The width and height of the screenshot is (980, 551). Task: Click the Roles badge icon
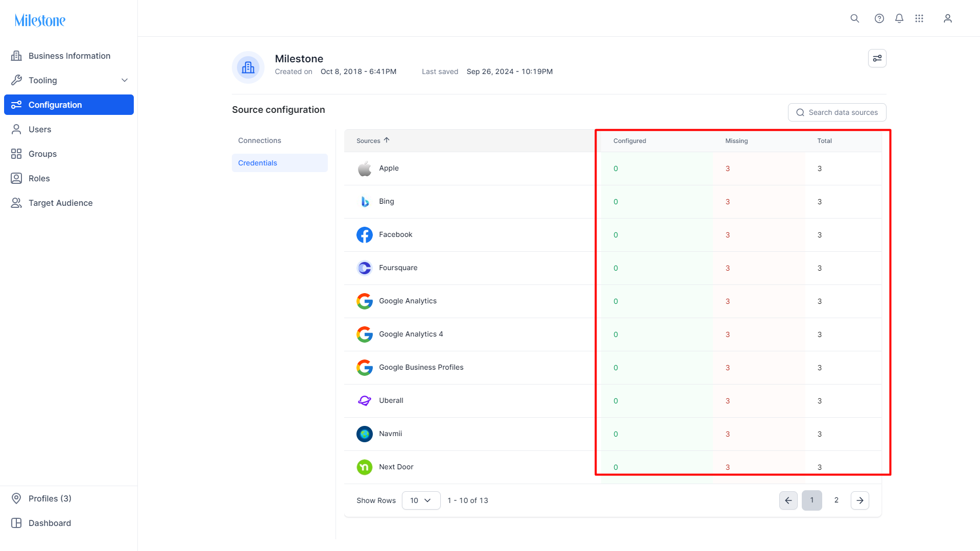(x=16, y=178)
